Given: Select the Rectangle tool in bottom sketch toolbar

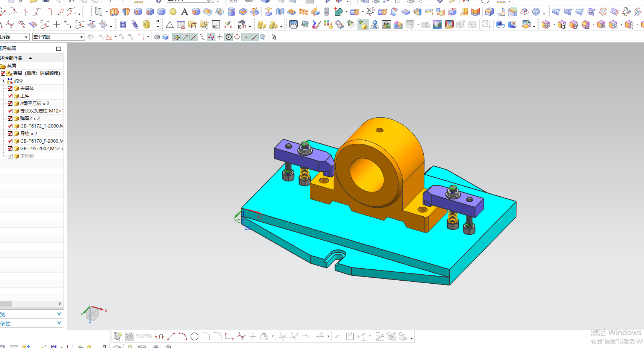Looking at the screenshot, I should click(229, 336).
